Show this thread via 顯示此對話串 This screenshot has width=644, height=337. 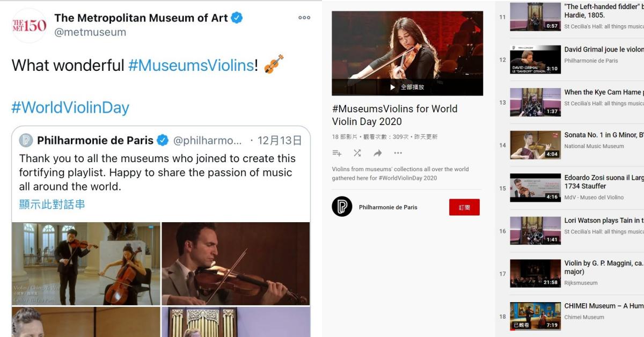(52, 204)
